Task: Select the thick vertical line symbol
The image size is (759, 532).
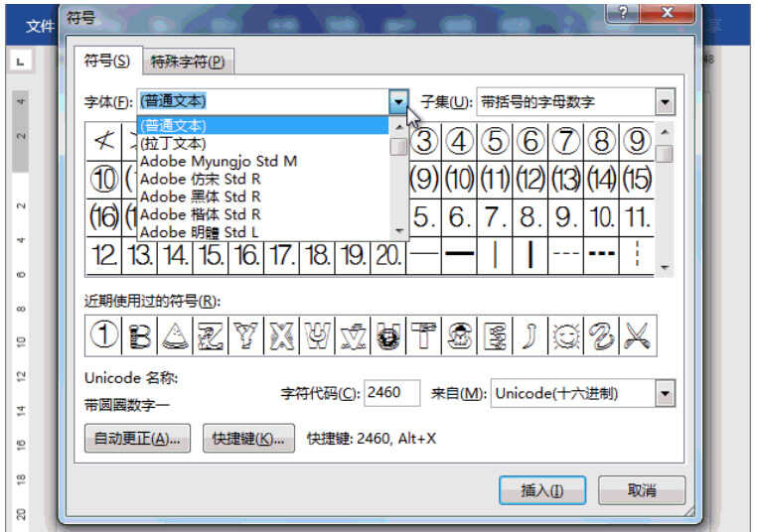Action: point(531,255)
